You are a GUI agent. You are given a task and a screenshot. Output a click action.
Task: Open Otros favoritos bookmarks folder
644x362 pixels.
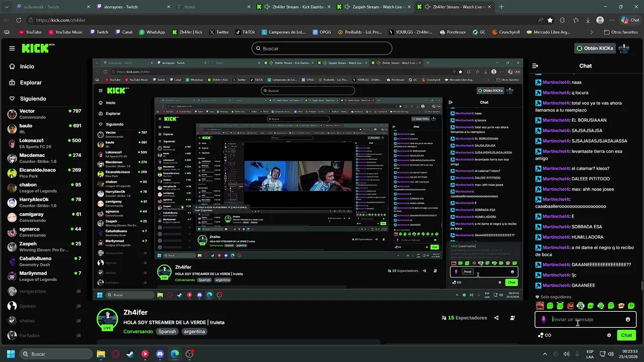(621, 32)
